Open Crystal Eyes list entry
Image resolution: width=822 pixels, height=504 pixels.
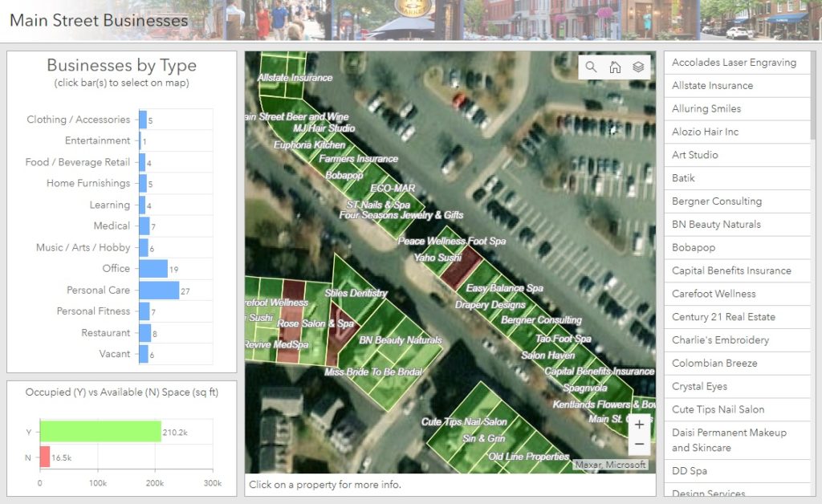737,386
